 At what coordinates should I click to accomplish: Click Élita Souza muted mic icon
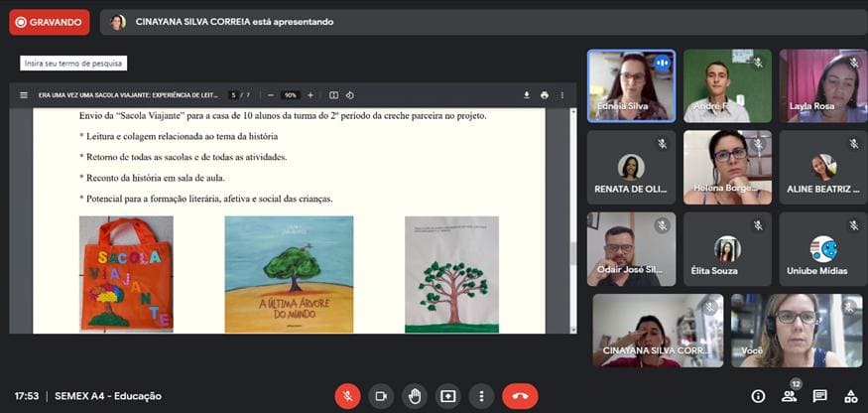pos(758,225)
